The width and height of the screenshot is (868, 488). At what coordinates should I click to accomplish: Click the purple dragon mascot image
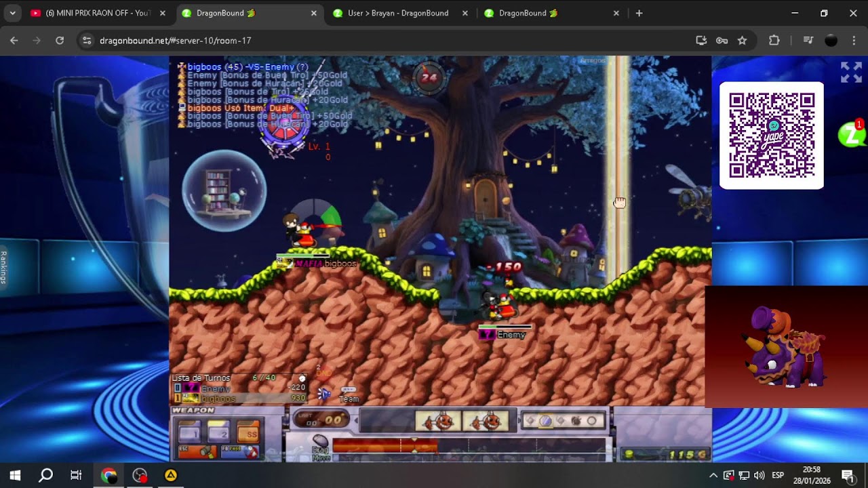[787, 347]
